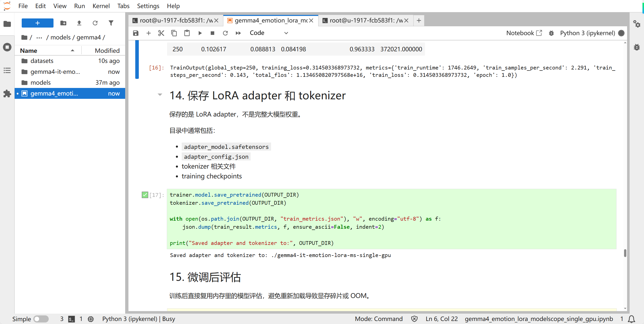Collapse section 14 heading
Image resolution: width=644 pixels, height=324 pixels.
click(160, 95)
